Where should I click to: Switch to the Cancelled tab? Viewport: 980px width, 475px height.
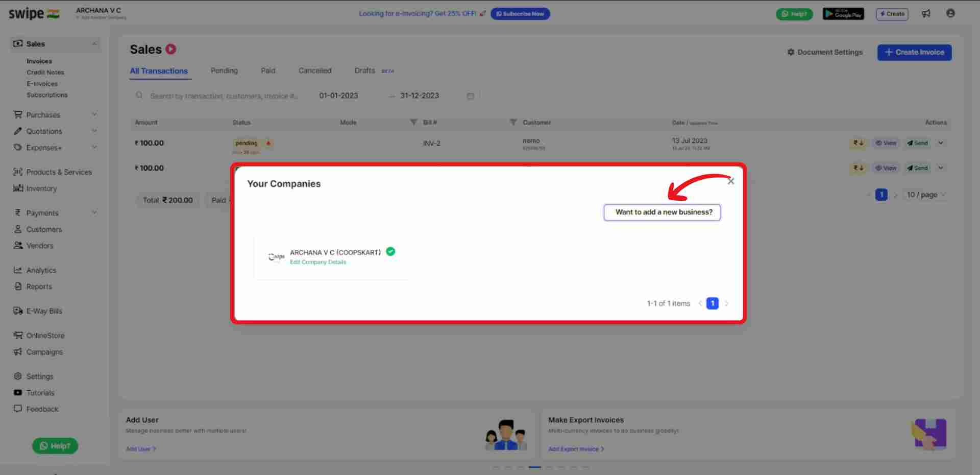click(315, 70)
